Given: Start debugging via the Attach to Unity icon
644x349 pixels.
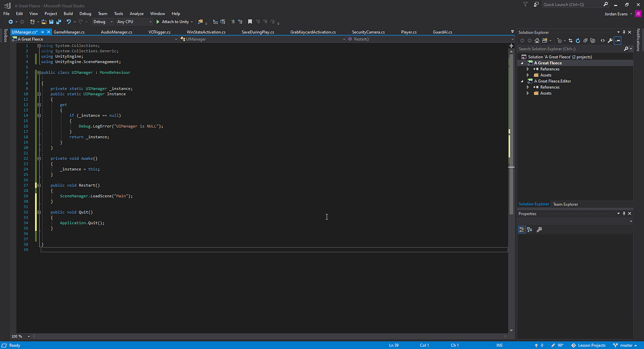Looking at the screenshot, I should tap(158, 22).
